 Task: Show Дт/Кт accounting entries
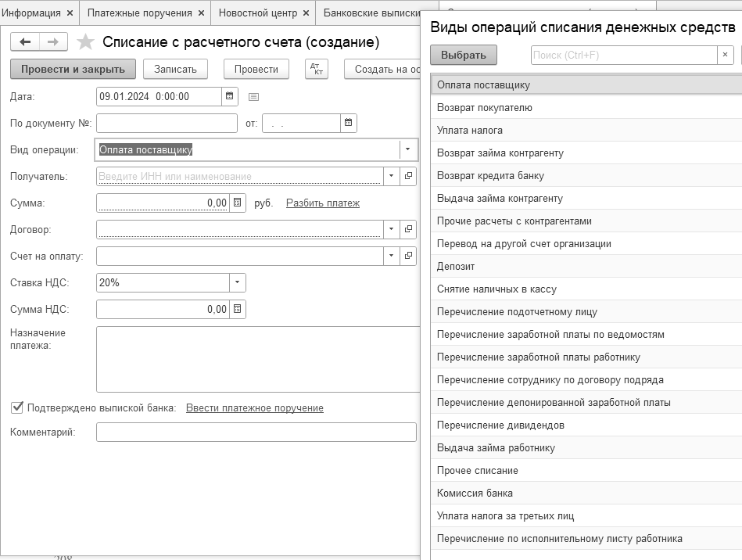tap(317, 69)
